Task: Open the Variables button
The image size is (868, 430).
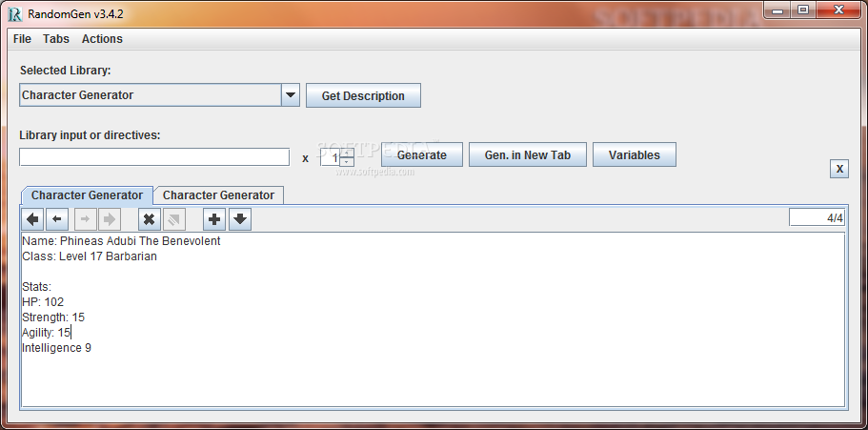Action: (635, 155)
